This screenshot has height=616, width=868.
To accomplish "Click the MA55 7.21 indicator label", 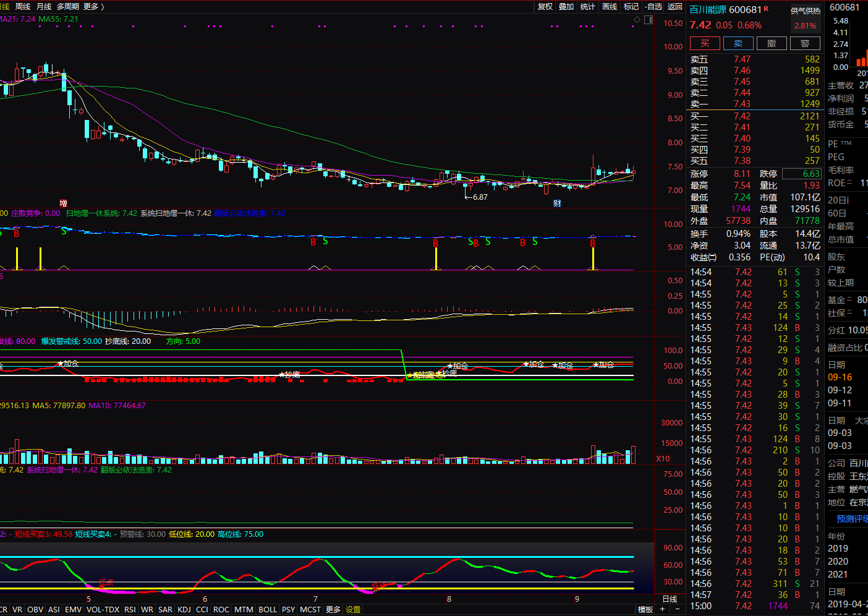I will (x=58, y=19).
